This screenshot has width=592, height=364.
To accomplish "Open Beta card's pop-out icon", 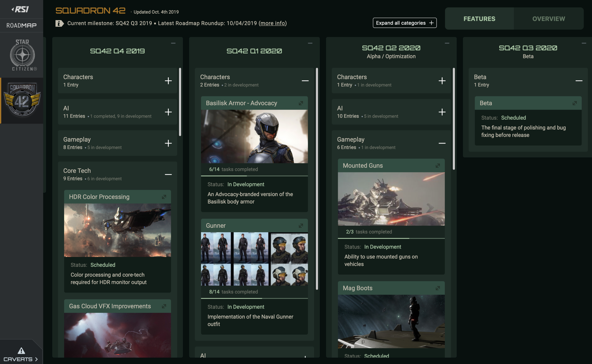I will [574, 103].
